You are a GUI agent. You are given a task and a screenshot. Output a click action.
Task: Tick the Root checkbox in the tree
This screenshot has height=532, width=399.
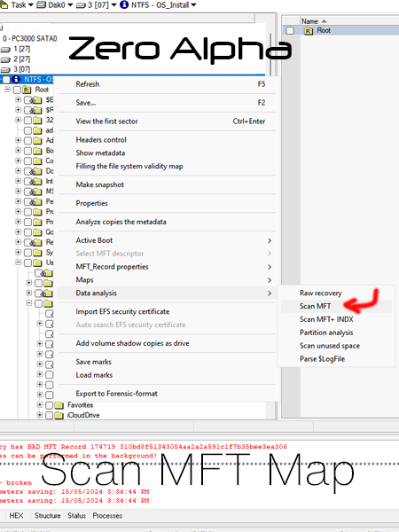click(17, 90)
